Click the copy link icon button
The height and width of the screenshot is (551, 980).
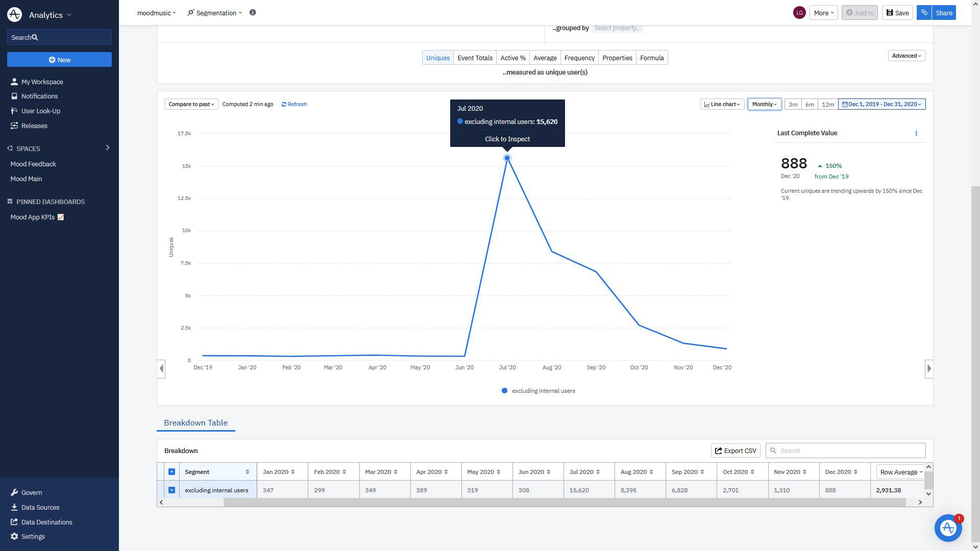(924, 13)
